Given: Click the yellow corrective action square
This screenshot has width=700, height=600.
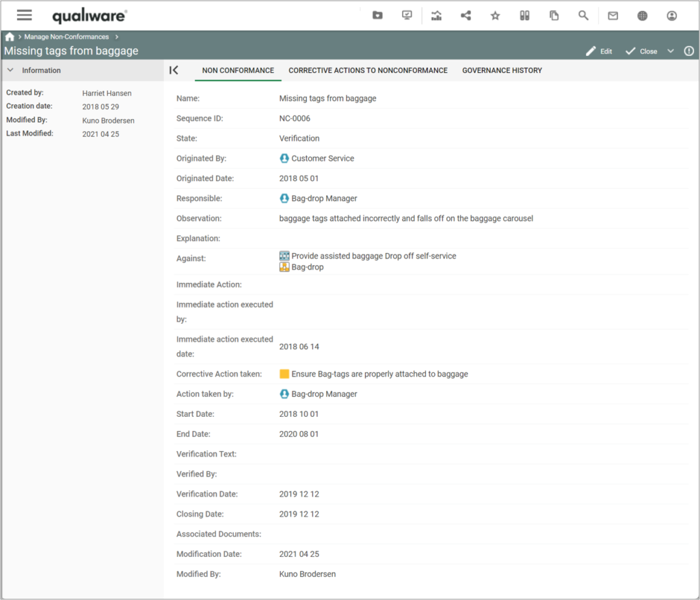Looking at the screenshot, I should (284, 374).
